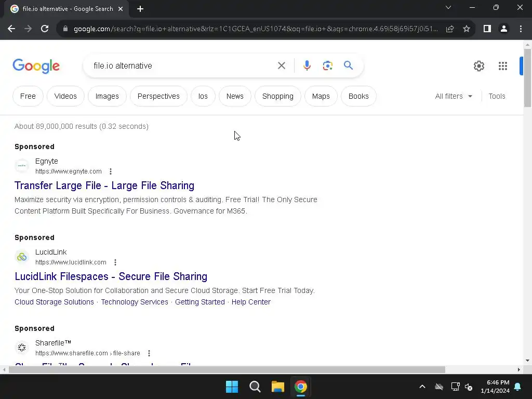532x399 pixels.
Task: Switch to Books results
Action: (x=358, y=96)
